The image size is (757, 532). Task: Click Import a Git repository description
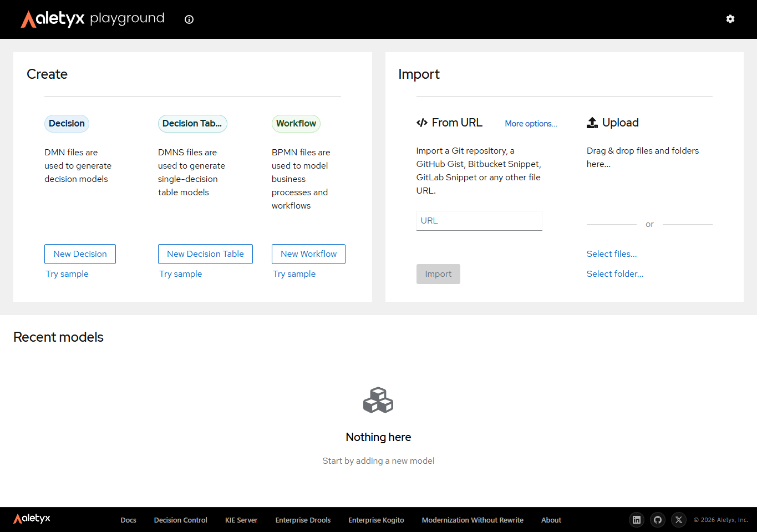point(479,171)
